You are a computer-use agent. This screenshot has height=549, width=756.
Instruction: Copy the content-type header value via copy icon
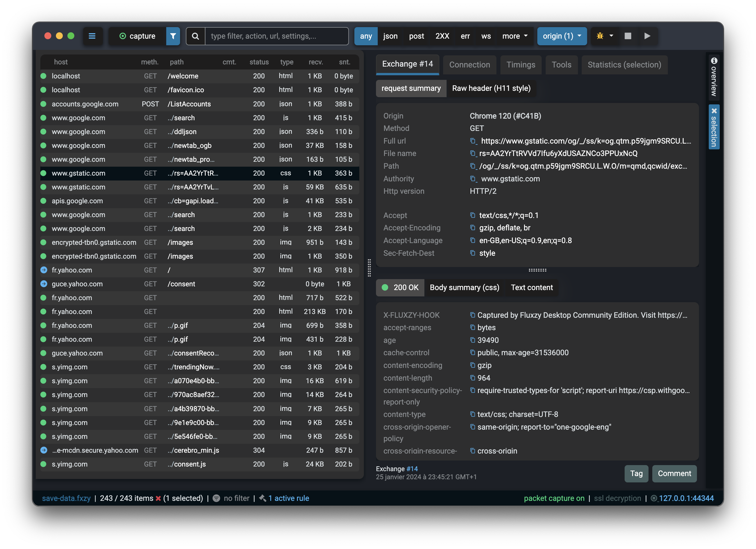click(473, 414)
